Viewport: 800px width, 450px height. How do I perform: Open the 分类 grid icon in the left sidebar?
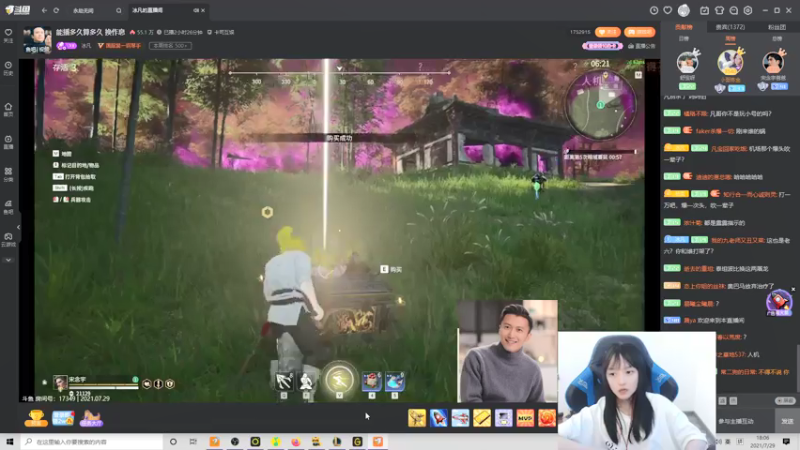(x=8, y=174)
